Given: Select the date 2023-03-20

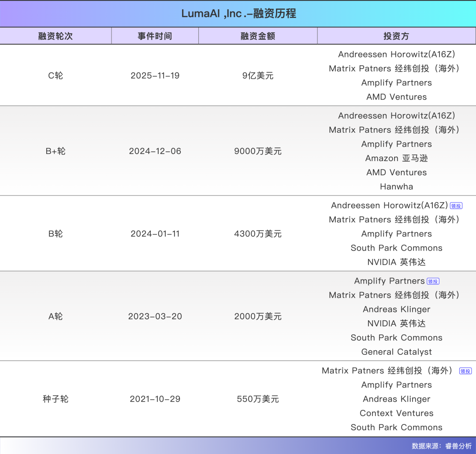Looking at the screenshot, I should (x=155, y=316).
